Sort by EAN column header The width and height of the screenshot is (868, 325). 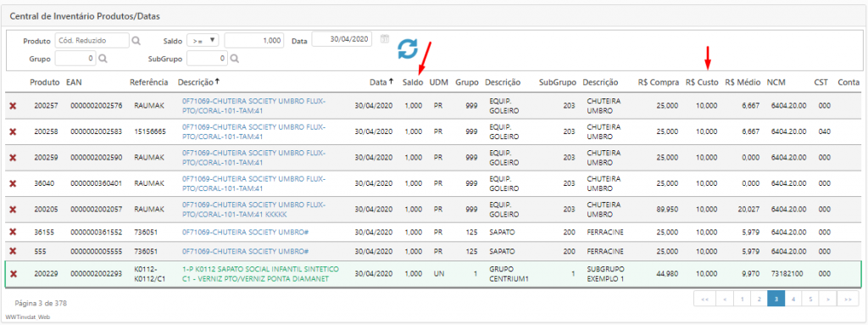coord(73,82)
